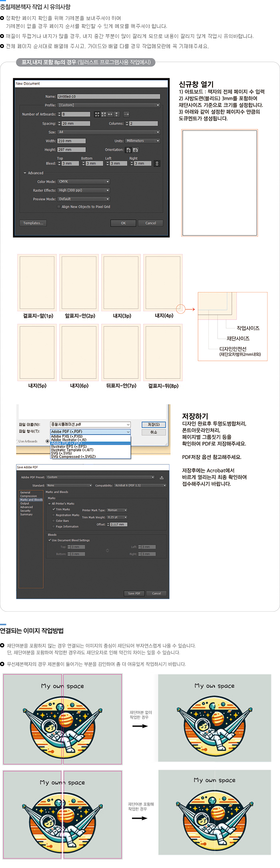Select Marks and Bleeds in PDF sidebar

coord(31,499)
